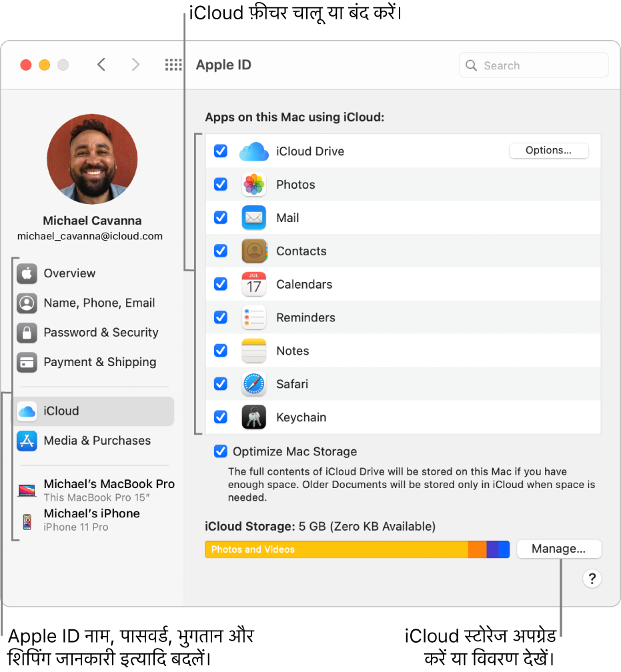Viewport: 621px width, 672px height.
Task: Click the Keychain keys icon
Action: [254, 417]
